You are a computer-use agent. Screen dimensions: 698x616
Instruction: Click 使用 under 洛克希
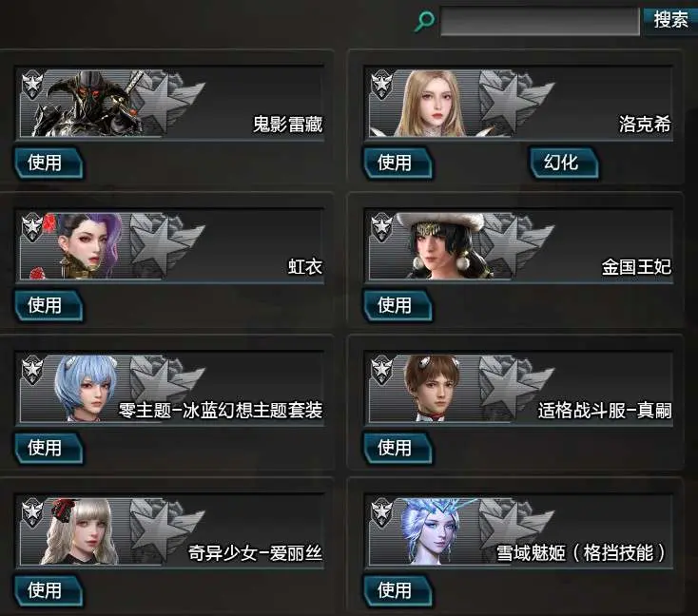click(397, 163)
